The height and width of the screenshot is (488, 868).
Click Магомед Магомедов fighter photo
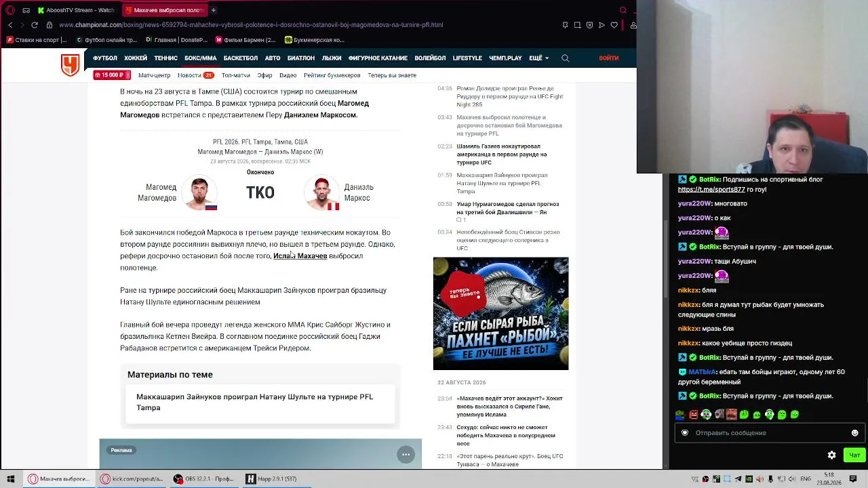199,192
